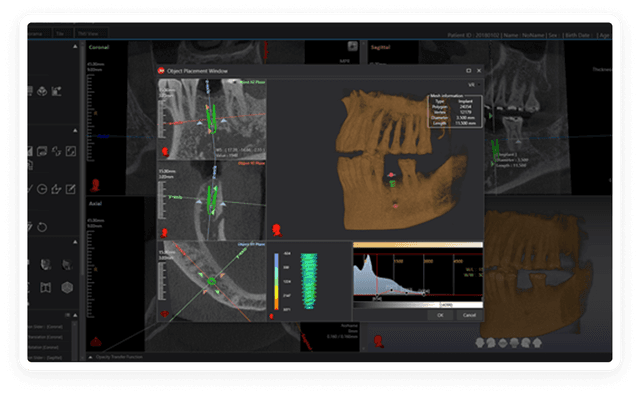Screen dimensions: 640x395
Task: Close the Object Placement Window
Action: 479,71
